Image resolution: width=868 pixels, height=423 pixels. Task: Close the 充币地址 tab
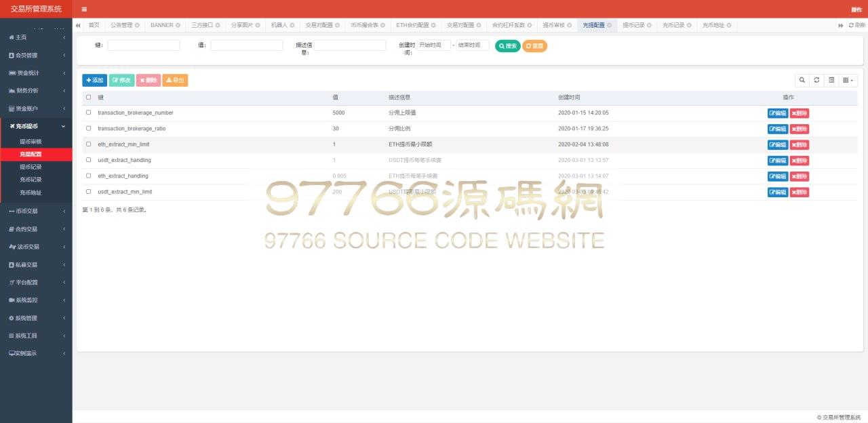(x=729, y=25)
